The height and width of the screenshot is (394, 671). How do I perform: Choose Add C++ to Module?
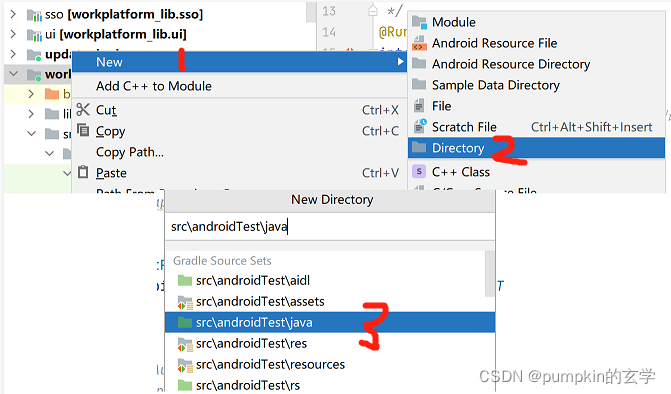pyautogui.click(x=154, y=86)
